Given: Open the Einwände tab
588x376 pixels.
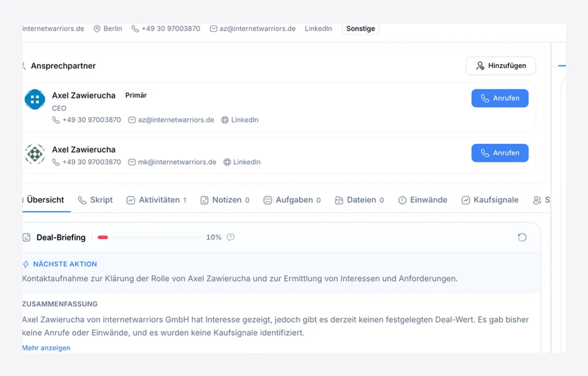Looking at the screenshot, I should [x=423, y=200].
